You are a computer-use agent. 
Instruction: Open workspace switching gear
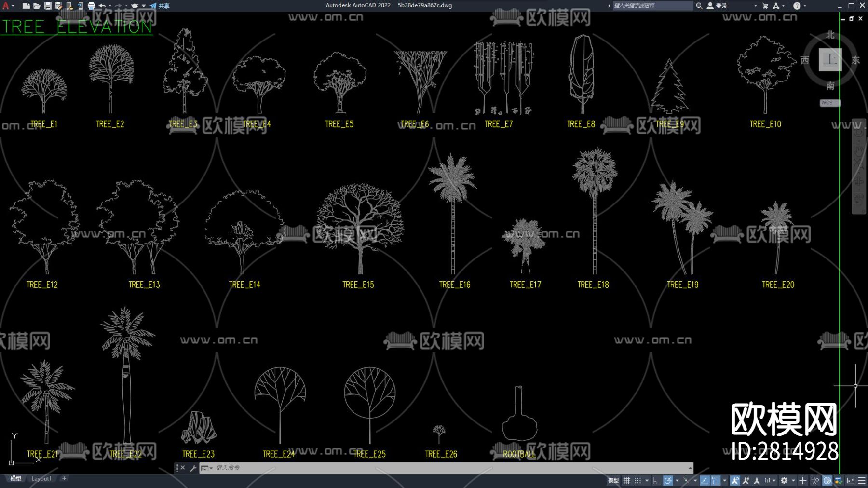784,480
